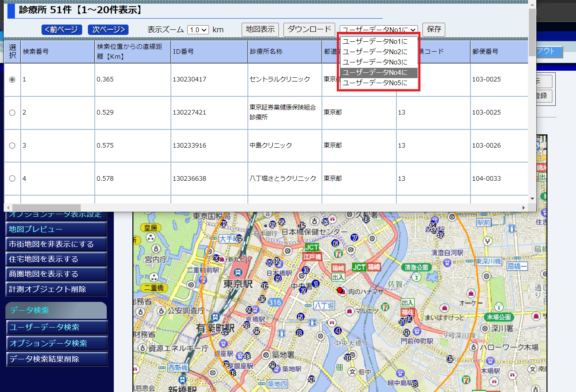
Task: Click the ダウンロード button
Action: (x=310, y=29)
